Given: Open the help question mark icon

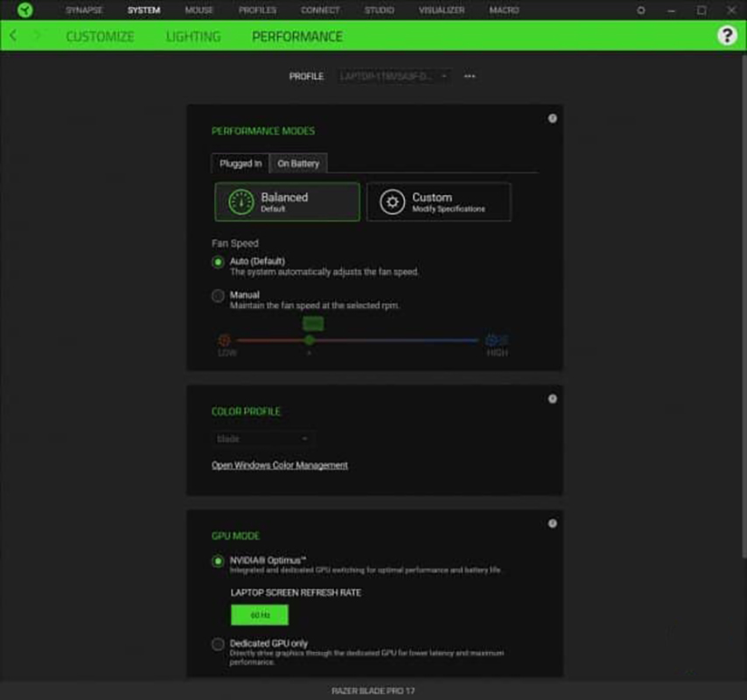Looking at the screenshot, I should (727, 35).
